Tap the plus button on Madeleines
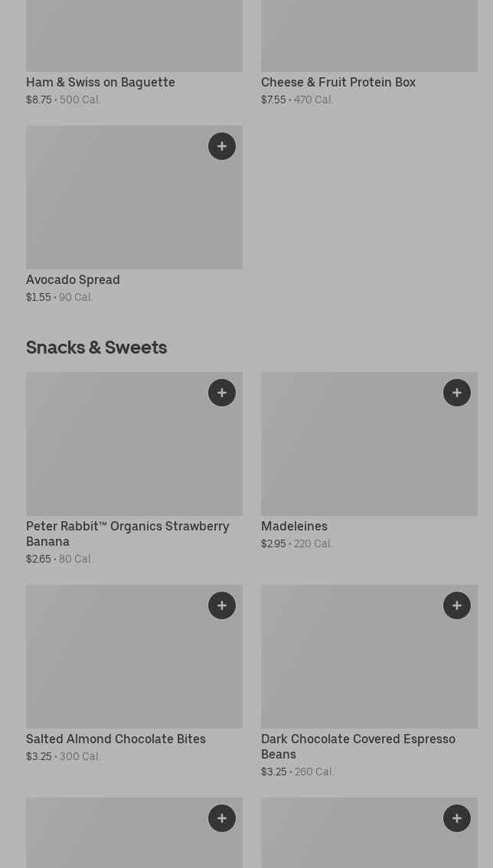This screenshot has height=868, width=493. [x=457, y=393]
